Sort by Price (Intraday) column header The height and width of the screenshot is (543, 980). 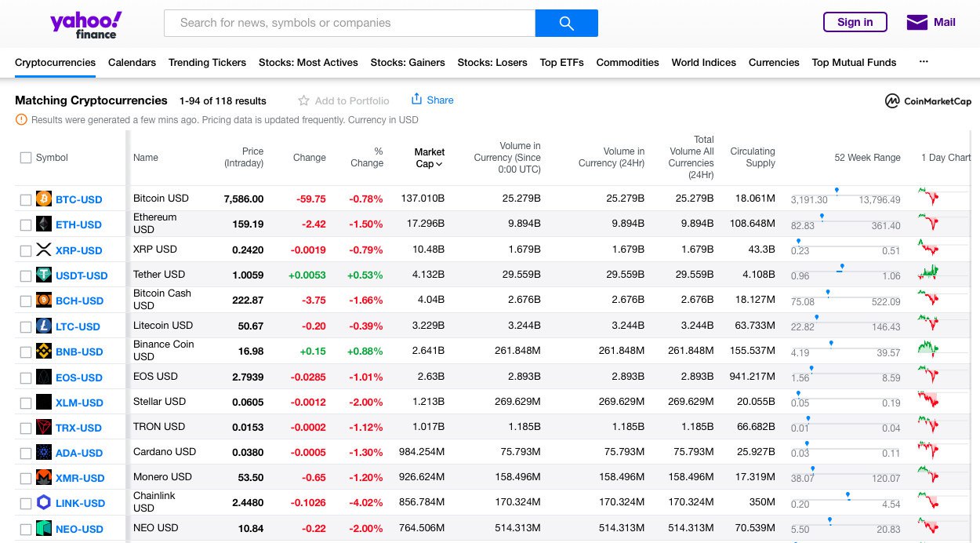coord(244,158)
